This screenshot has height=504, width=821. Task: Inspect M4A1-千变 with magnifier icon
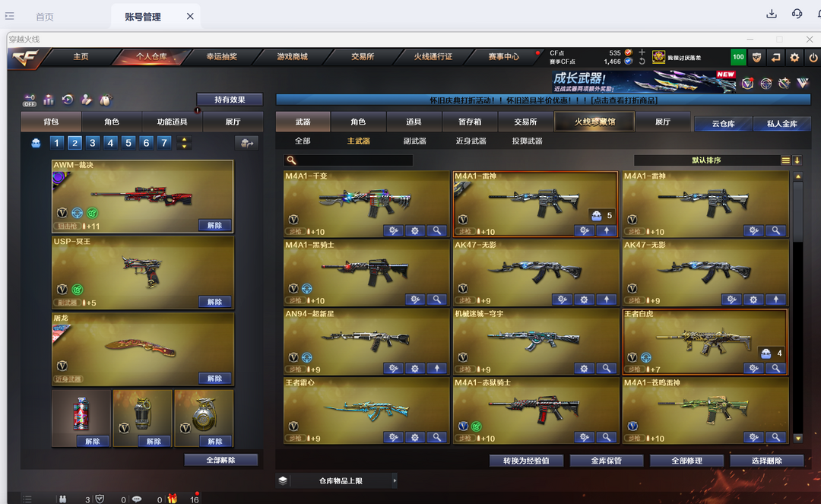(436, 230)
